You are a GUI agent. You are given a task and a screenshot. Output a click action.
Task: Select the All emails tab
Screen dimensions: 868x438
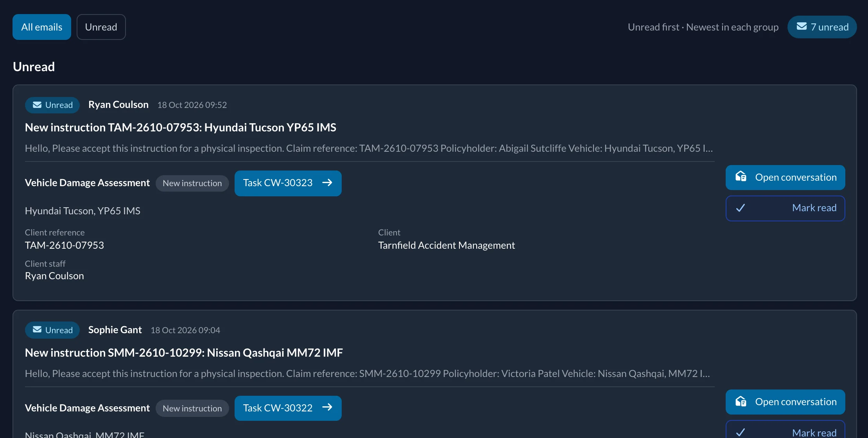(x=42, y=27)
